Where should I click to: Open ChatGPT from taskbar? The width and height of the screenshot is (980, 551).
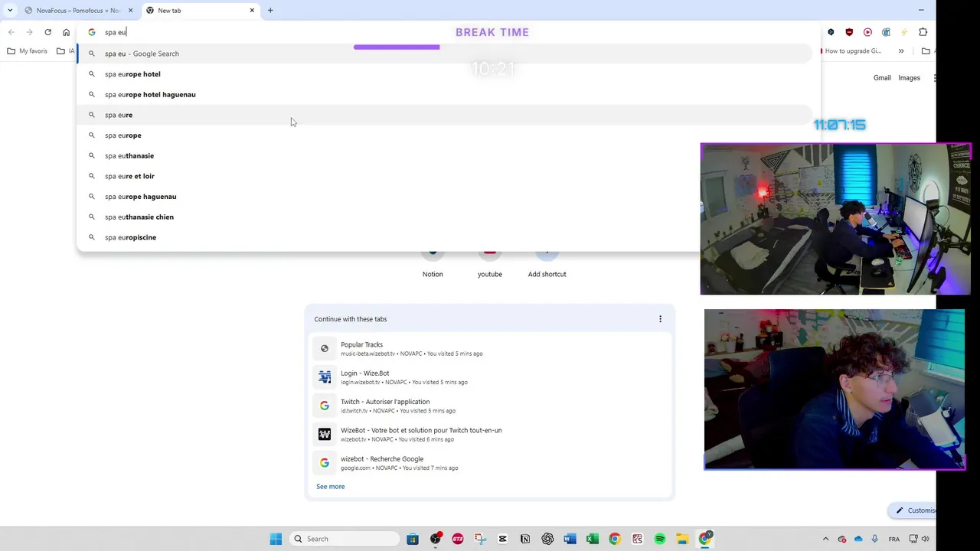tap(547, 539)
